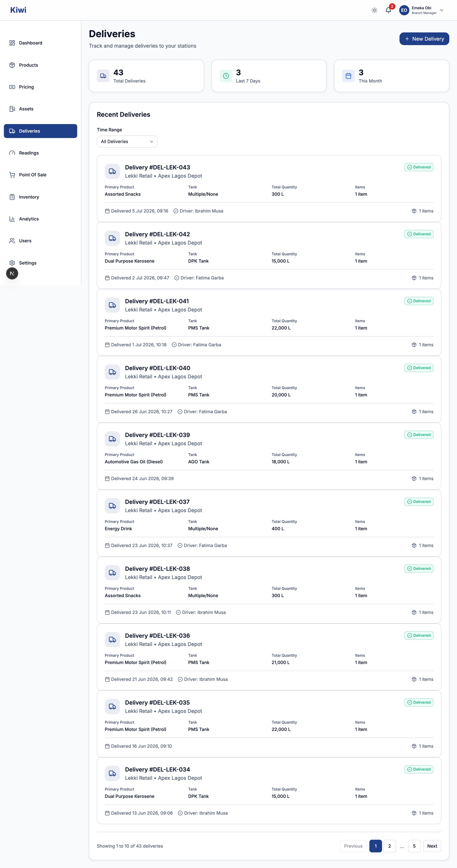The image size is (457, 868).
Task: Open Readings in the sidebar
Action: pos(41,153)
